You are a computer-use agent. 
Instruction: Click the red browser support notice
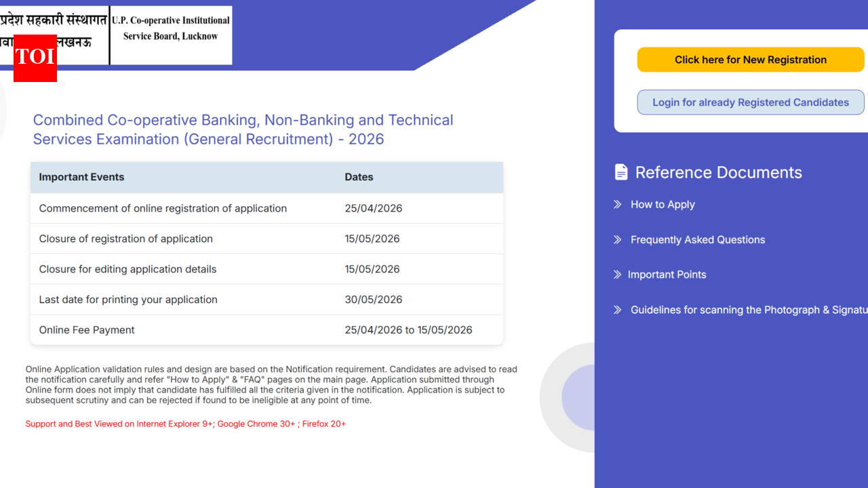(x=186, y=424)
